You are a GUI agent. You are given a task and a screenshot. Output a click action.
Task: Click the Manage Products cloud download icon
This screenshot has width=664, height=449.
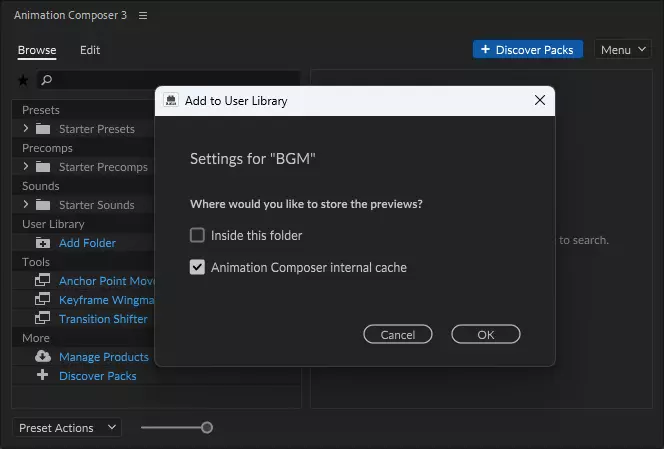pos(43,356)
